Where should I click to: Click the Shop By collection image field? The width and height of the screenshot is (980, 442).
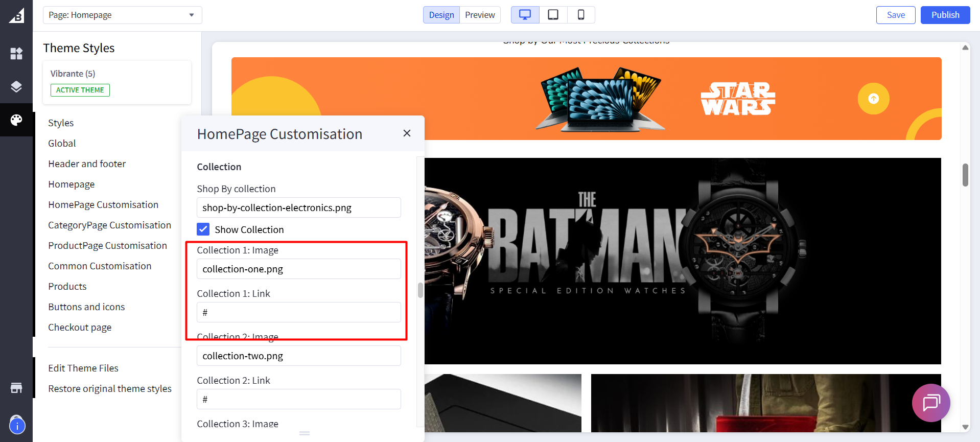click(299, 207)
